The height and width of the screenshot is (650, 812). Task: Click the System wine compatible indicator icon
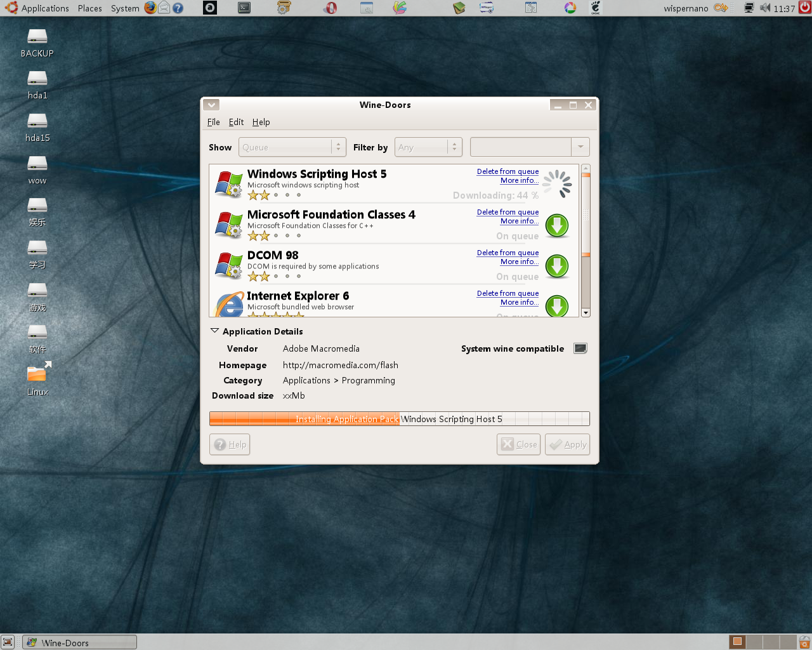tap(580, 348)
